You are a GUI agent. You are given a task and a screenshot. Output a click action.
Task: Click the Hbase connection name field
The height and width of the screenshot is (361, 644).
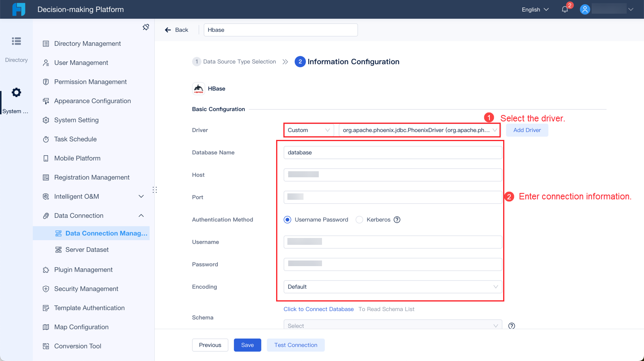[x=281, y=30]
